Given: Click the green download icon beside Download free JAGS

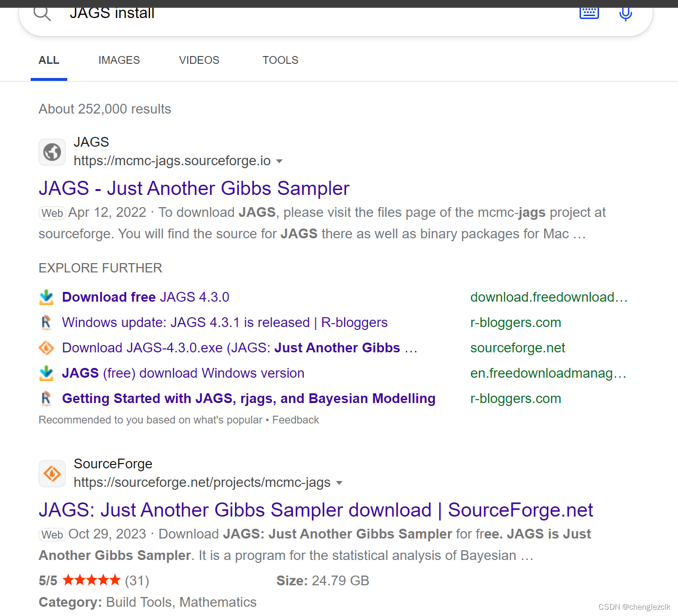Looking at the screenshot, I should point(46,297).
